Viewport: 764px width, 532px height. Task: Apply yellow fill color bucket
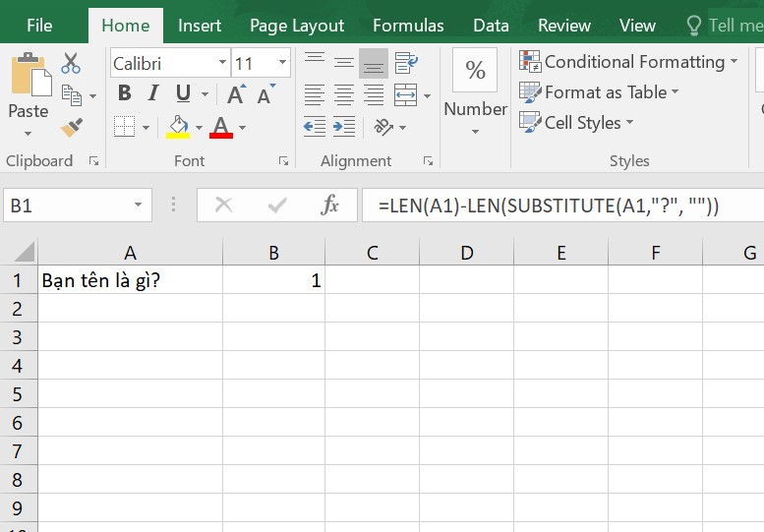tap(178, 127)
